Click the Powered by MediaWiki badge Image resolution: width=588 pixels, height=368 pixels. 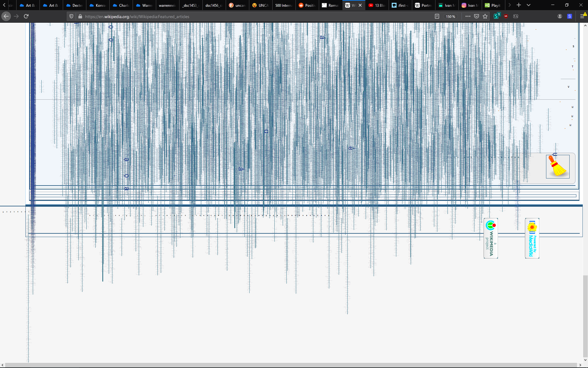point(532,238)
